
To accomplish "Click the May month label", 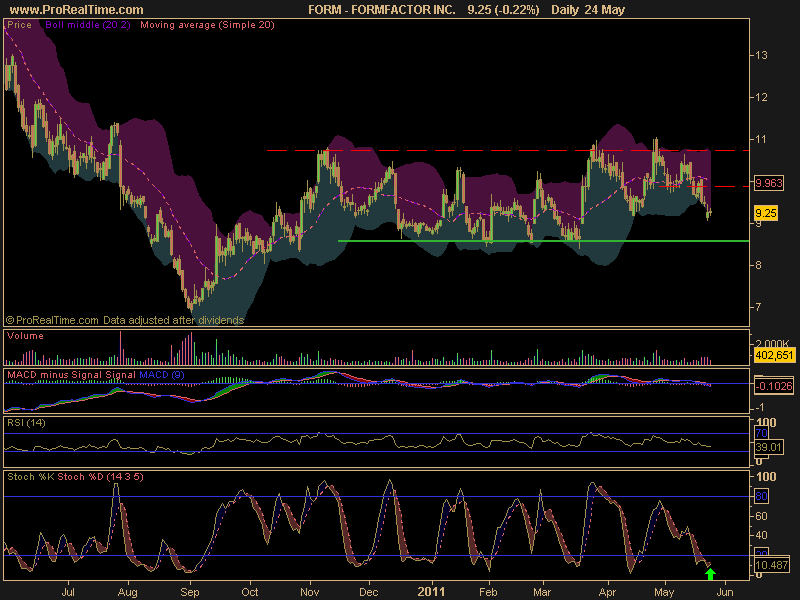I will tap(664, 592).
